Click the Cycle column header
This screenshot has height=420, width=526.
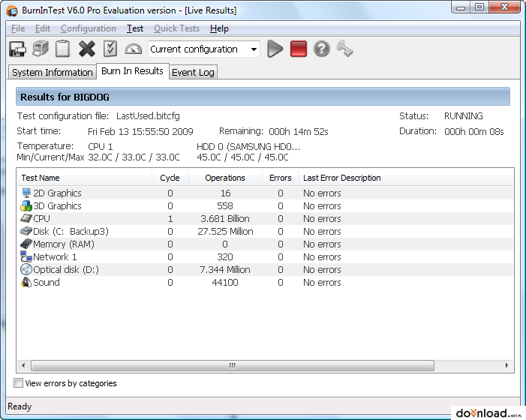pos(170,178)
